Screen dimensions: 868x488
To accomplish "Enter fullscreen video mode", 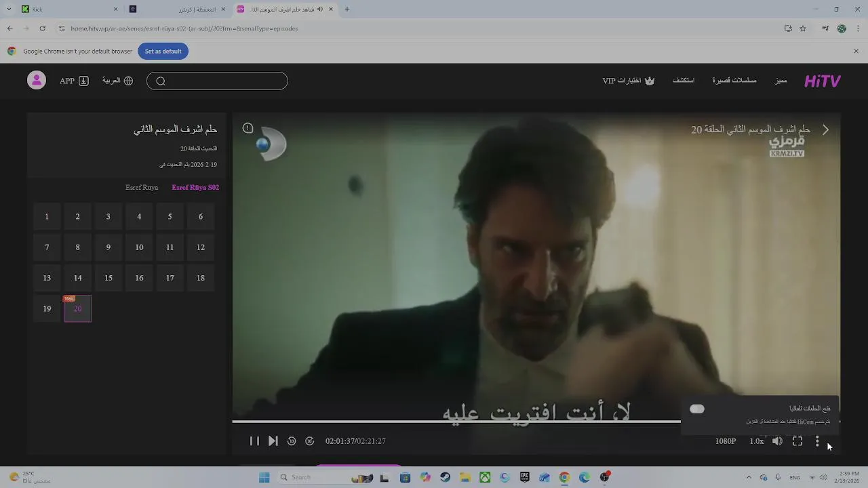I will 797,441.
